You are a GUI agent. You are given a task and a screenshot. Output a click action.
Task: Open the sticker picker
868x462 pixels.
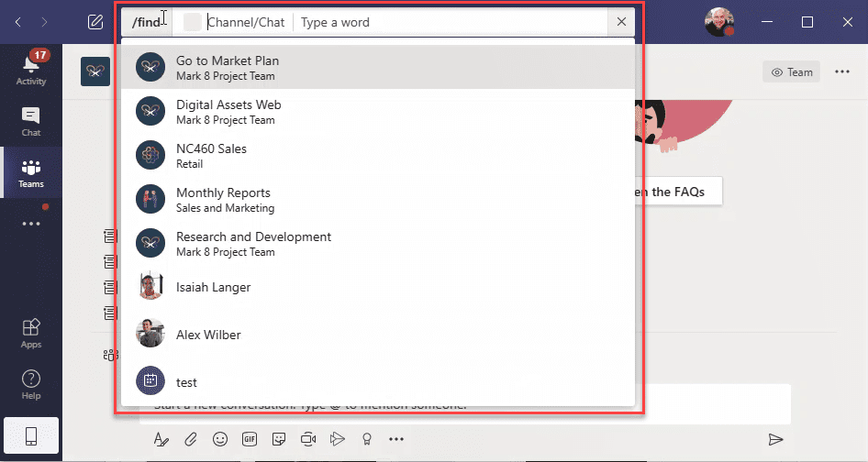point(279,439)
